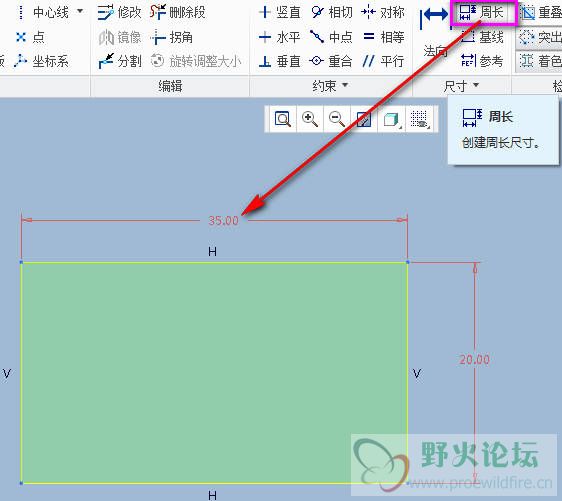Select the 对称 symmetric constraint
Viewport: 562px width, 501px height.
pyautogui.click(x=383, y=13)
